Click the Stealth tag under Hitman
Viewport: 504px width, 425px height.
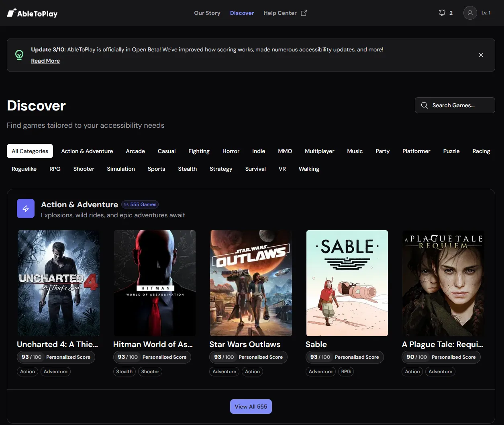[x=124, y=372]
